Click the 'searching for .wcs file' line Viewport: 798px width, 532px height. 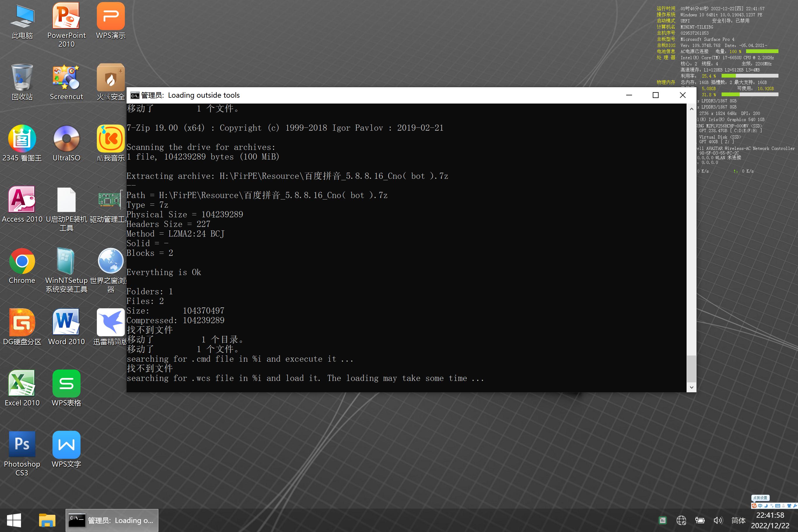click(x=305, y=378)
